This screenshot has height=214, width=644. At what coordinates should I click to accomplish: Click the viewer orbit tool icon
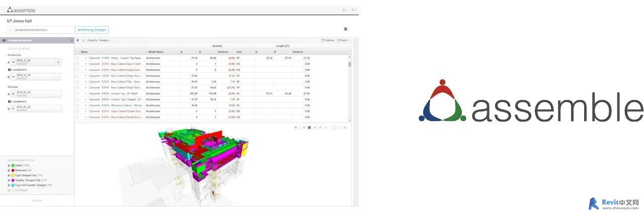click(303, 128)
